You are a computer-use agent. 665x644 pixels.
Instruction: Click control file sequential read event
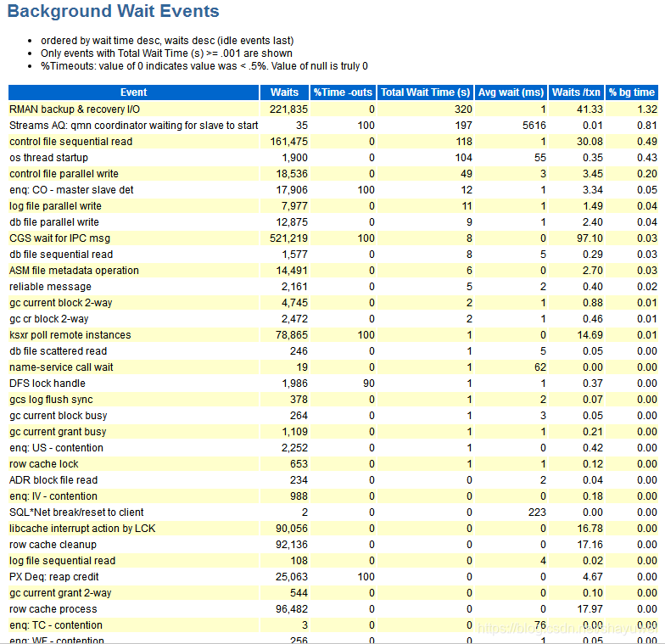click(71, 141)
